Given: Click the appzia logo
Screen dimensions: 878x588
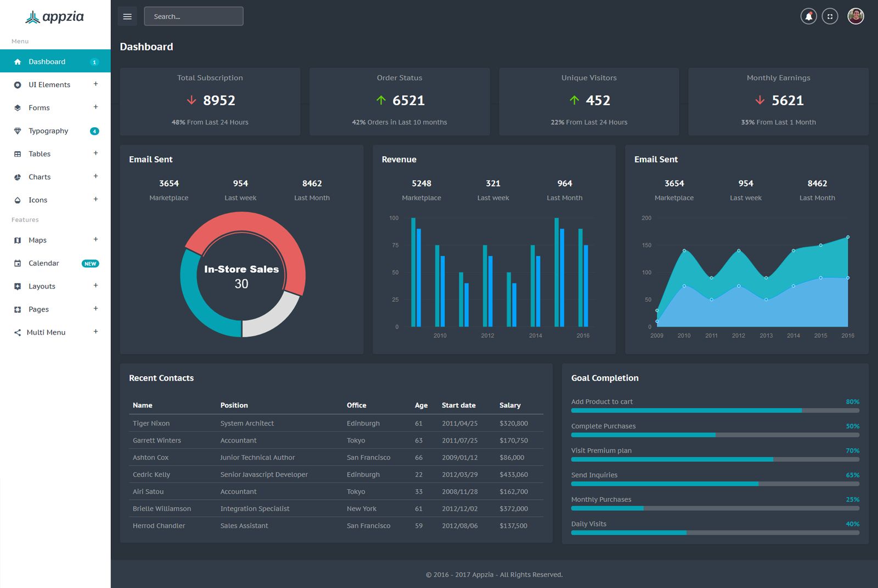Looking at the screenshot, I should click(55, 17).
